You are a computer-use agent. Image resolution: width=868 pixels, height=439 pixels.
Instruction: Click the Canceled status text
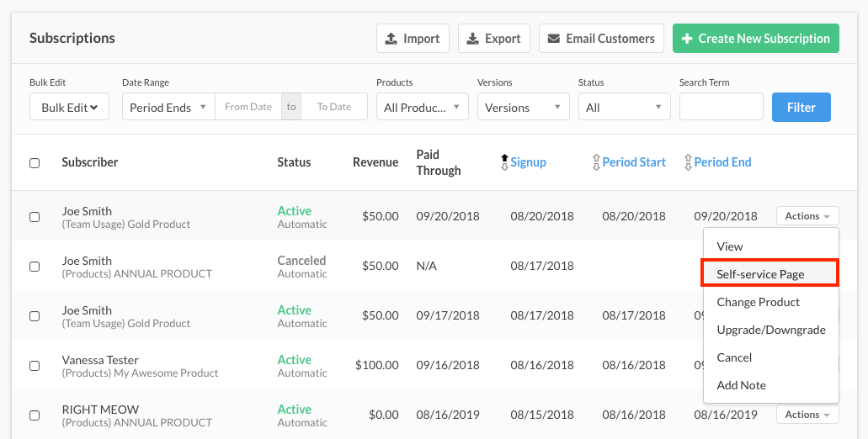301,261
